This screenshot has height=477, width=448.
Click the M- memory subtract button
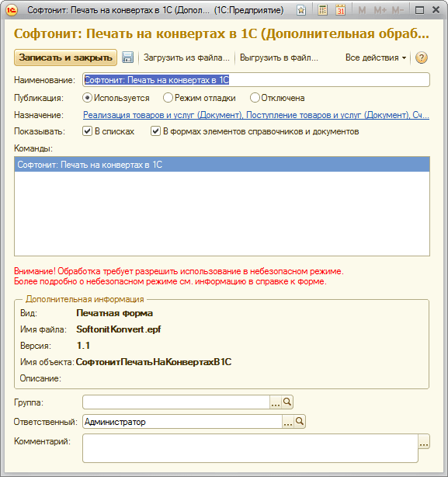[398, 10]
